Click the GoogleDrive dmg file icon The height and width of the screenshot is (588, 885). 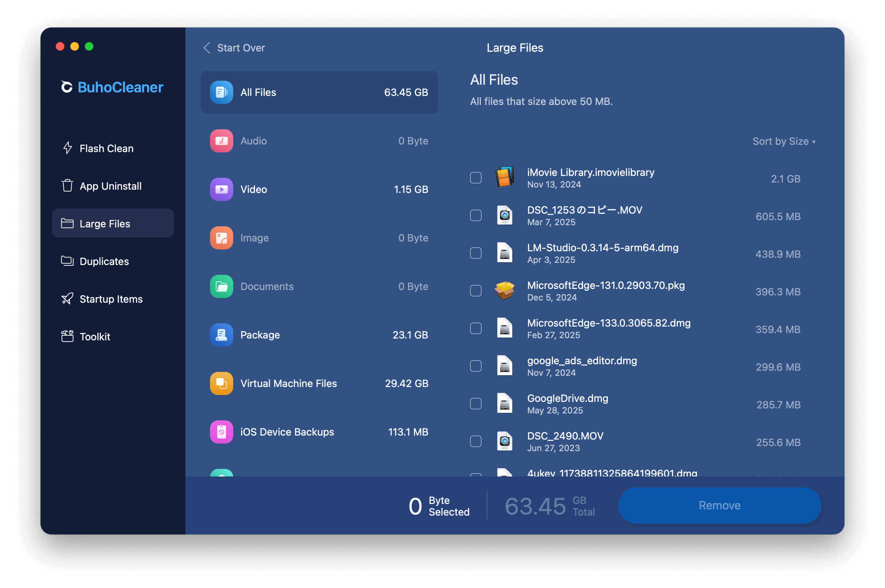[505, 403]
